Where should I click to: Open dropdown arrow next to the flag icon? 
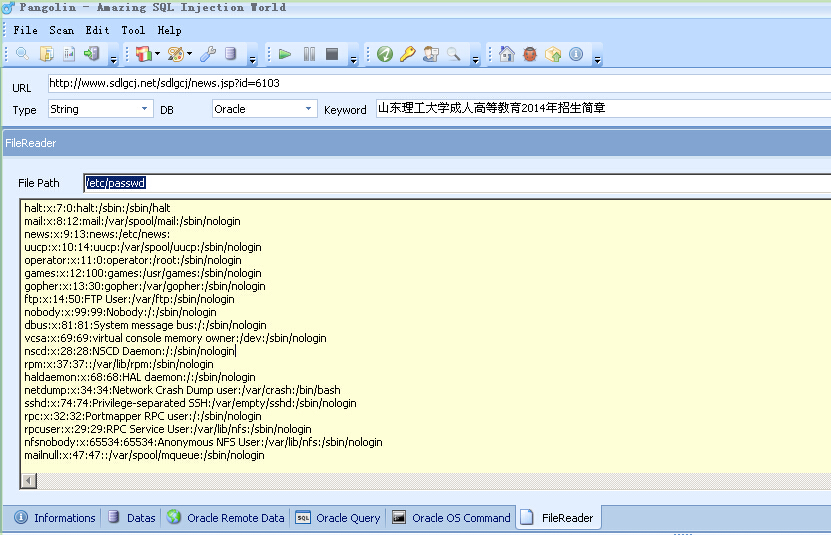(x=157, y=54)
